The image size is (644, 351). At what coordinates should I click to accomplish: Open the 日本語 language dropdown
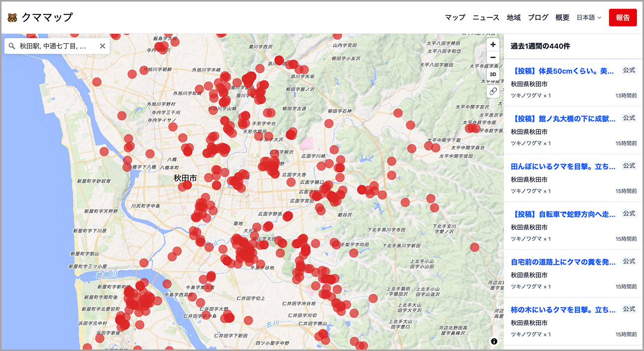[589, 17]
